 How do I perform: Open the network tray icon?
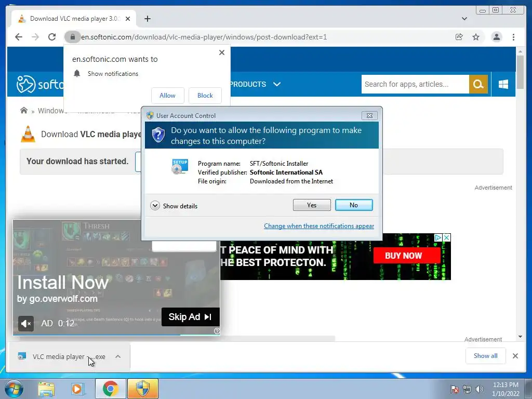click(467, 389)
